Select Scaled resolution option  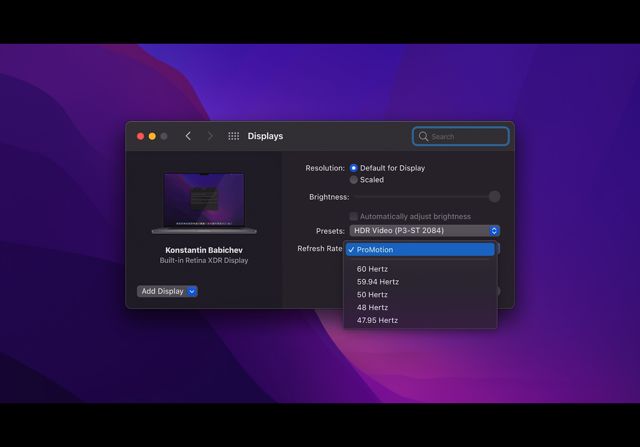(353, 180)
